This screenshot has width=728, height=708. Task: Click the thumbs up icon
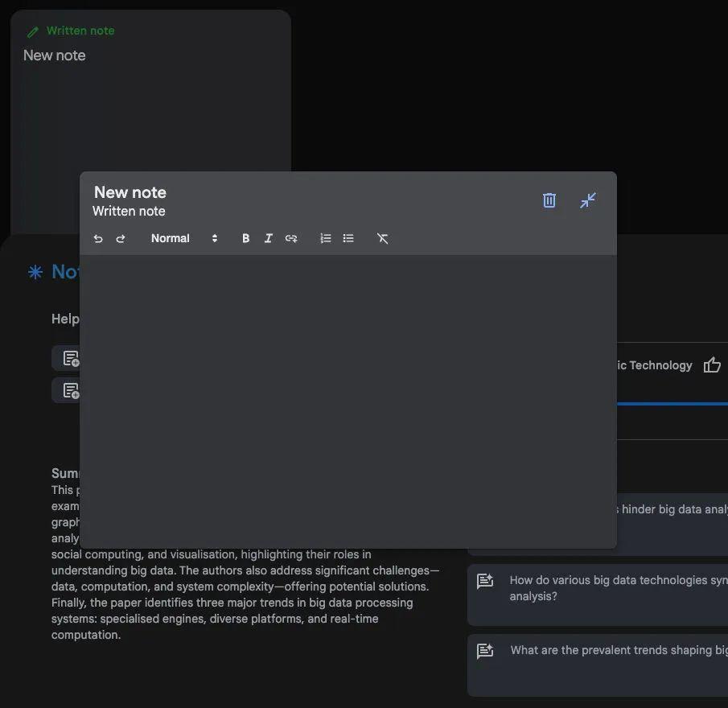pyautogui.click(x=712, y=365)
